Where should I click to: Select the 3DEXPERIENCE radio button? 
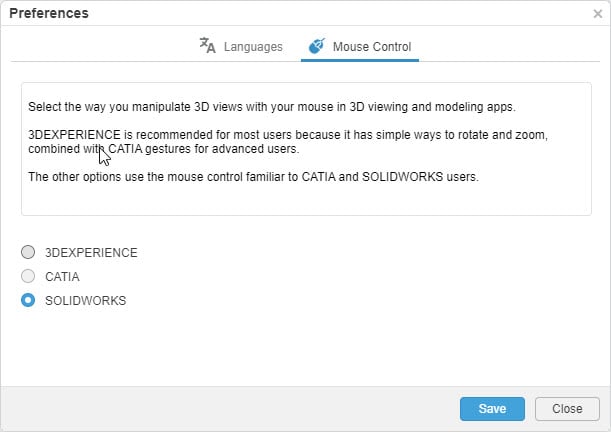[28, 252]
